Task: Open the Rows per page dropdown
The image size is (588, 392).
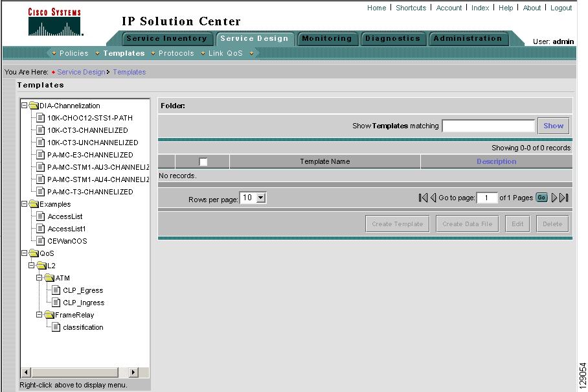Action: pyautogui.click(x=261, y=198)
